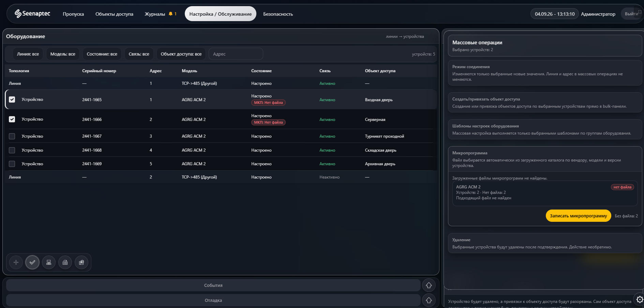Click the rightmost device package icon
Viewport: 644px width, 308px height.
(81, 262)
